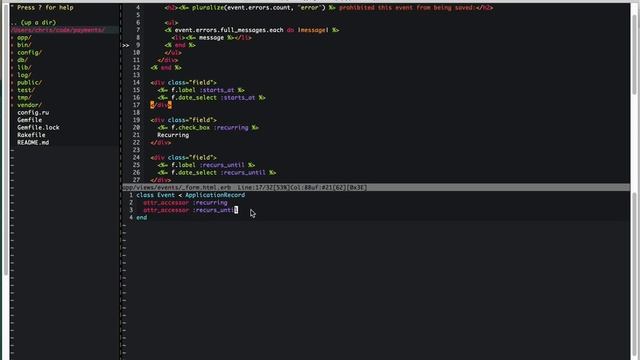
Task: Open Rakefile in file tree
Action: point(31,135)
